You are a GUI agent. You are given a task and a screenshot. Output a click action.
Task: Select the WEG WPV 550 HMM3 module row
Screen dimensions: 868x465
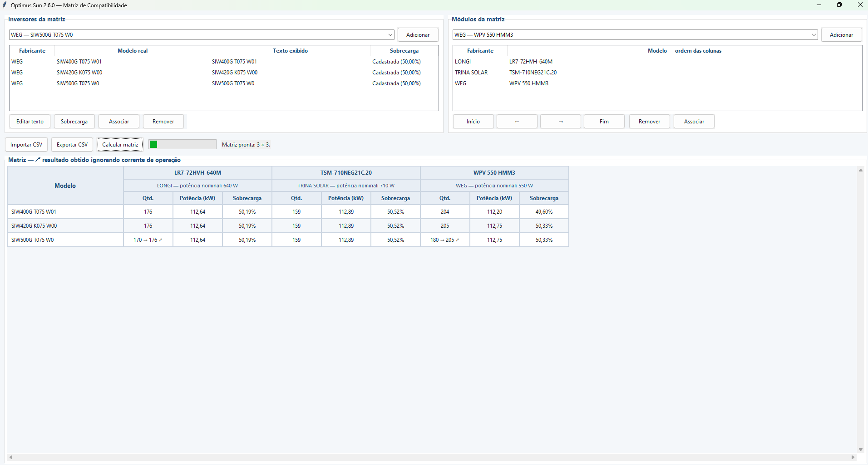(657, 83)
